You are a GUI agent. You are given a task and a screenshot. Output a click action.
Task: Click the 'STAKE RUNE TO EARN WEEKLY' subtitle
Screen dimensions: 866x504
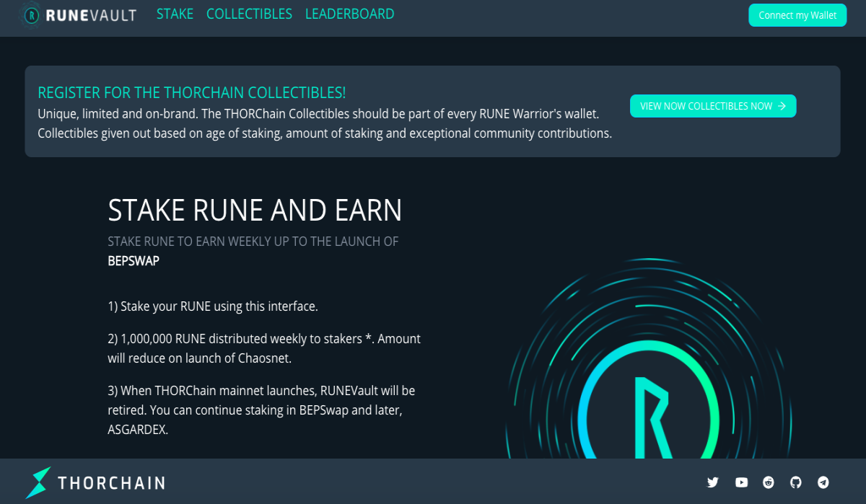253,242
